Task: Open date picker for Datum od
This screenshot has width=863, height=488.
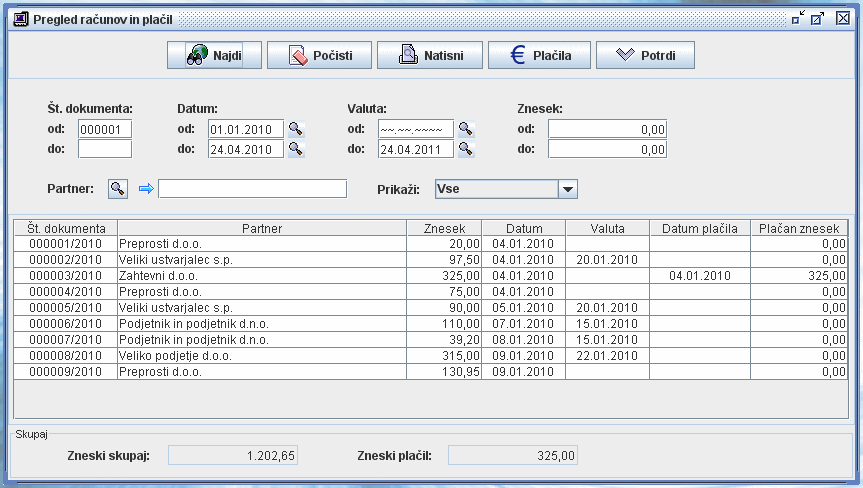Action: (x=296, y=129)
